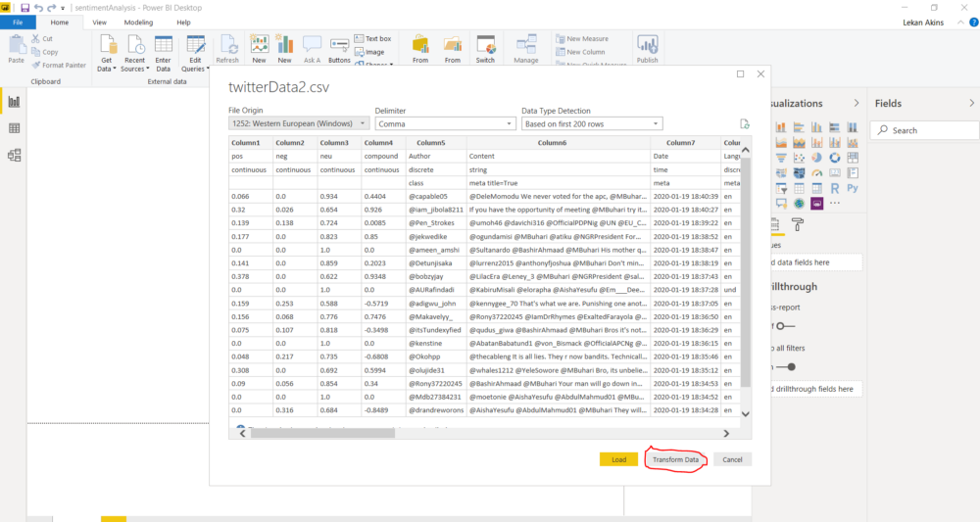Collapse the ribbon with top-right chevron
980x522 pixels.
pos(960,23)
